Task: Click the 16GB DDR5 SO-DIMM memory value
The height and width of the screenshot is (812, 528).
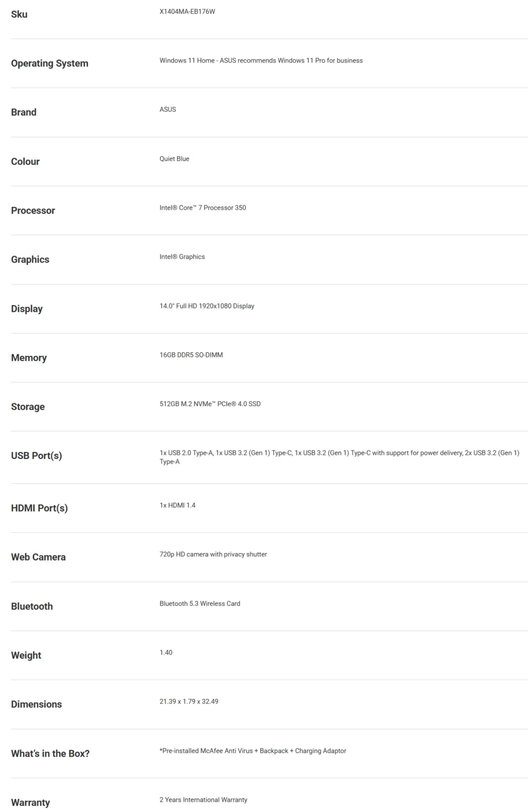Action: [x=191, y=355]
